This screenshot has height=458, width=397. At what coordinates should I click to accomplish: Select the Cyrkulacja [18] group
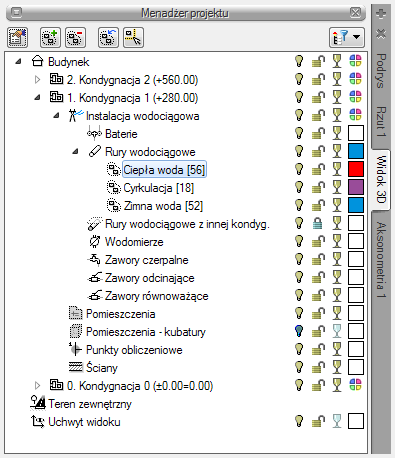click(159, 188)
